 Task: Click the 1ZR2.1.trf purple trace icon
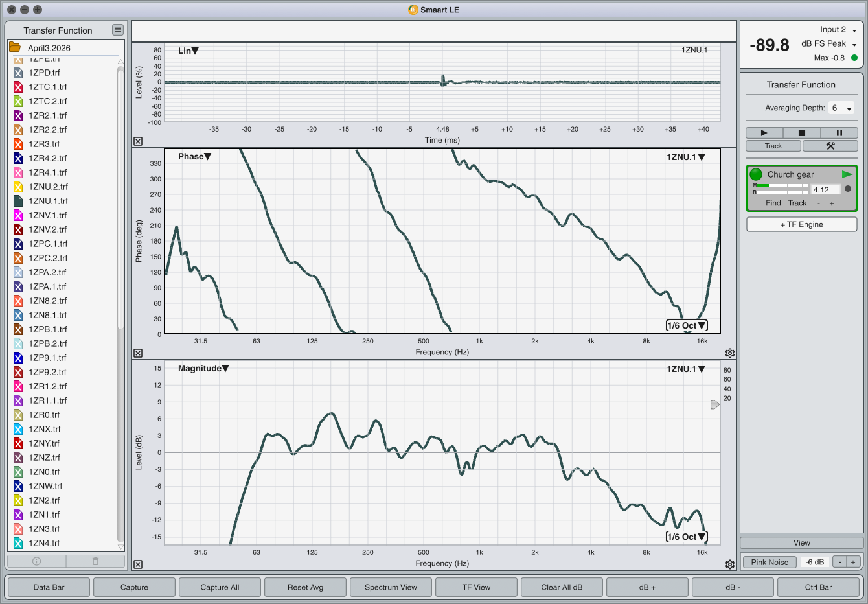click(18, 115)
